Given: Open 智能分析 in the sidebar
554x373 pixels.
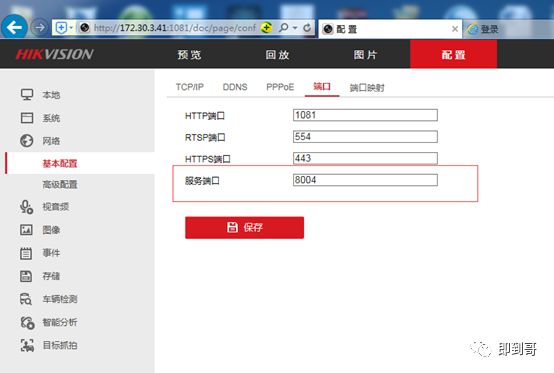Looking at the screenshot, I should point(60,322).
